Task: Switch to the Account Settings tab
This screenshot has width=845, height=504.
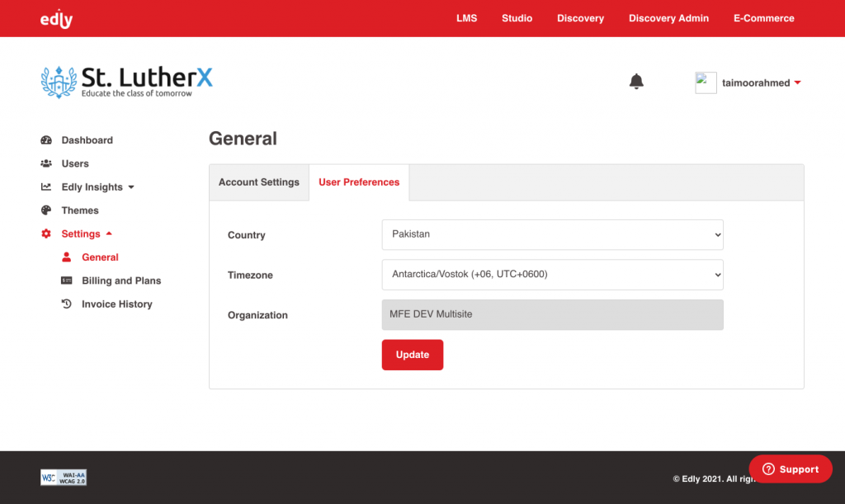Action: [258, 182]
